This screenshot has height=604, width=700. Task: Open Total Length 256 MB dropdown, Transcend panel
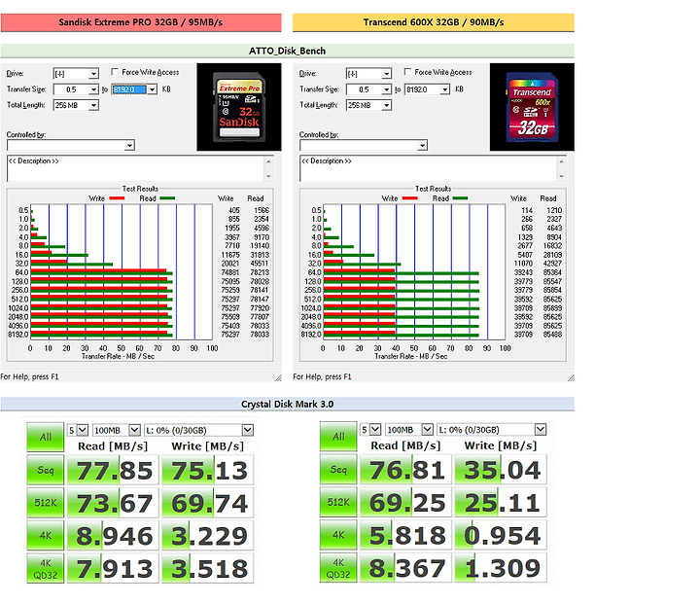click(x=387, y=105)
